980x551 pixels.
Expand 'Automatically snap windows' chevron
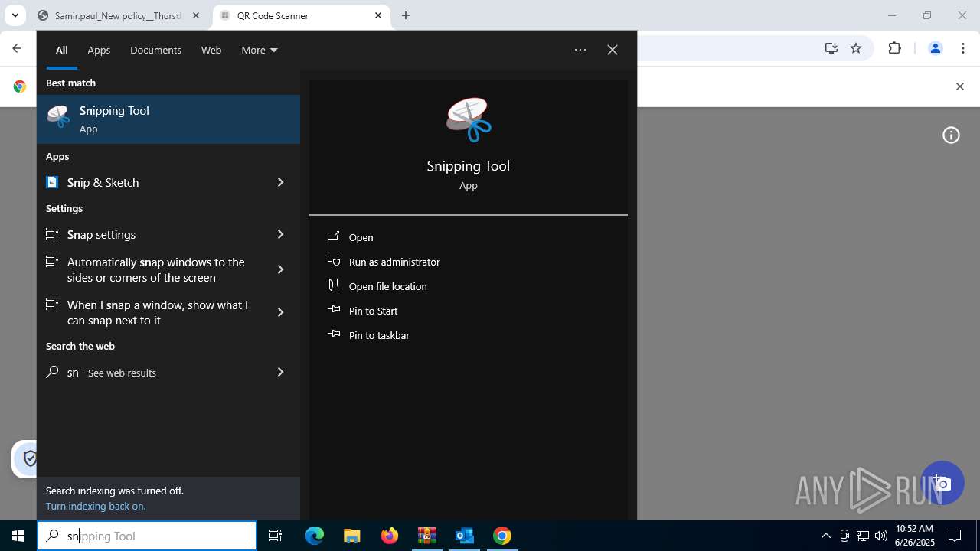tap(280, 269)
